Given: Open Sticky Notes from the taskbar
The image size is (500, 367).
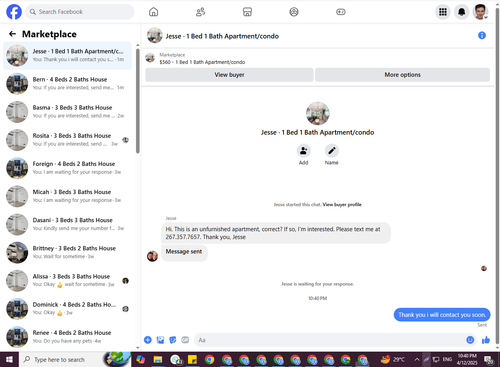Looking at the screenshot, I should 192,359.
